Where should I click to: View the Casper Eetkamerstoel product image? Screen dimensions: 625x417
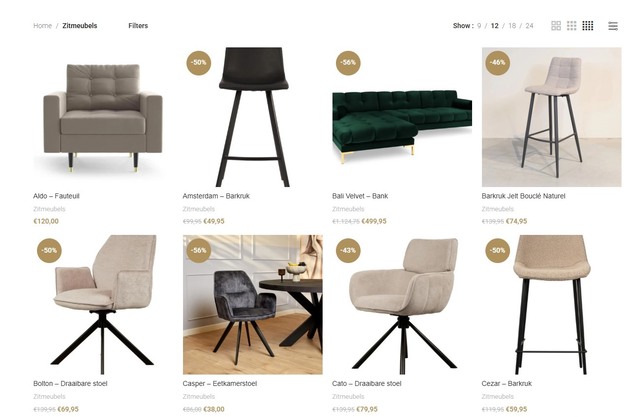coord(253,305)
